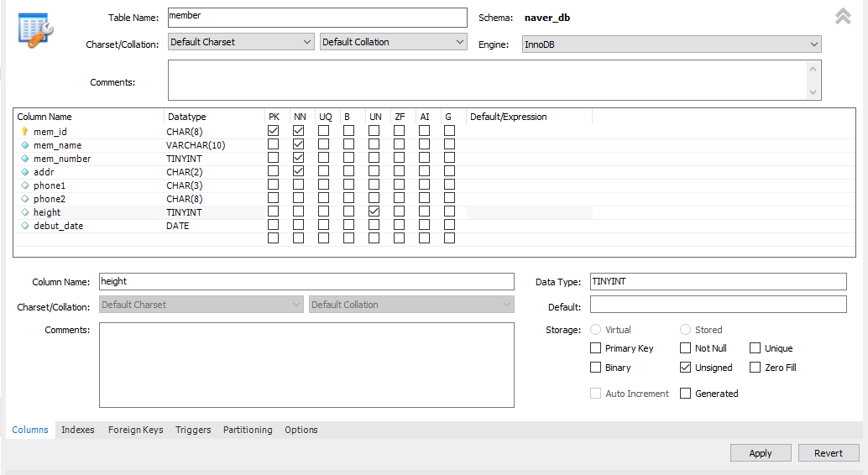868x475 pixels.
Task: Open the Options tab
Action: [x=301, y=430]
